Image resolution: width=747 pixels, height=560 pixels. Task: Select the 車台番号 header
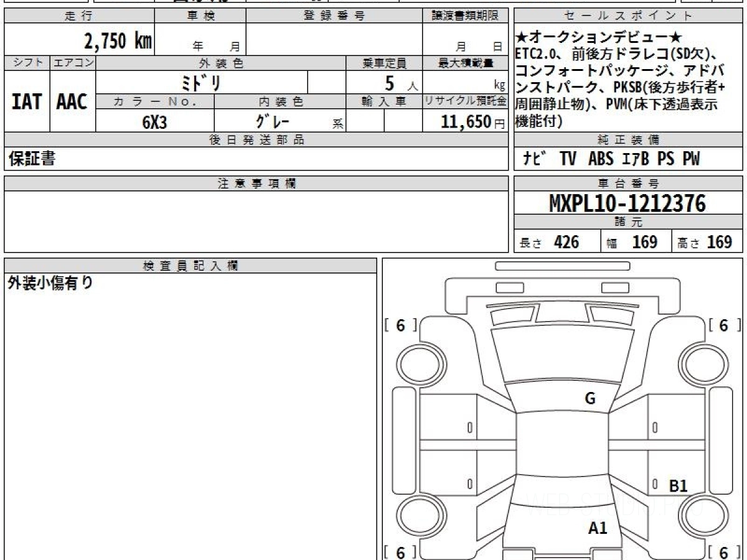point(629,184)
